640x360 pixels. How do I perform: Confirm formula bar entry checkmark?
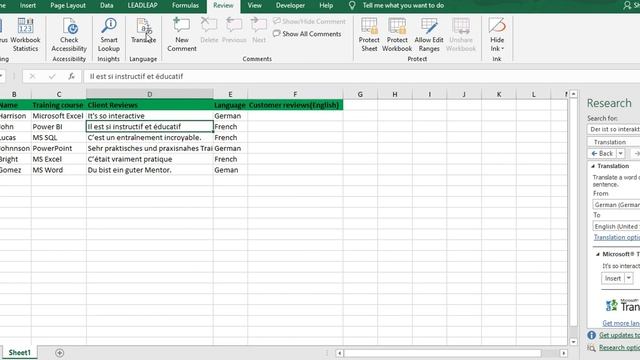52,76
